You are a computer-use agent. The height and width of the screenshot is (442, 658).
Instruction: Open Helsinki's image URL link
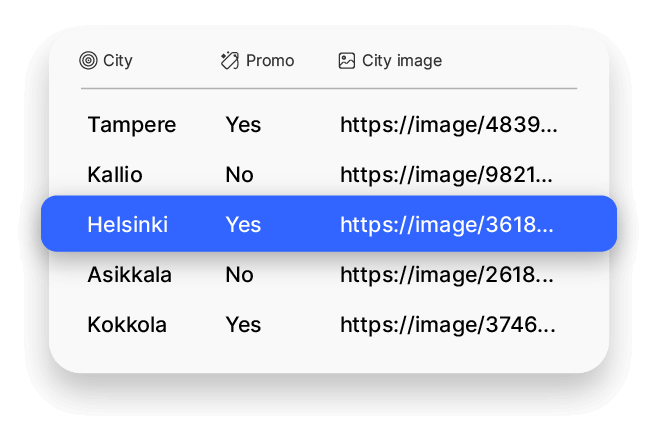448,225
